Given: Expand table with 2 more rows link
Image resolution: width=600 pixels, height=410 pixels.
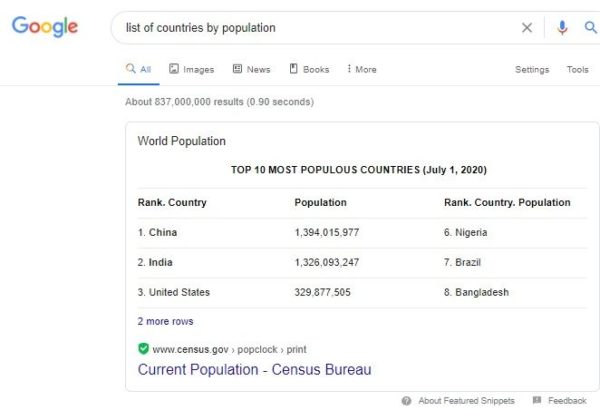Looking at the screenshot, I should [165, 321].
